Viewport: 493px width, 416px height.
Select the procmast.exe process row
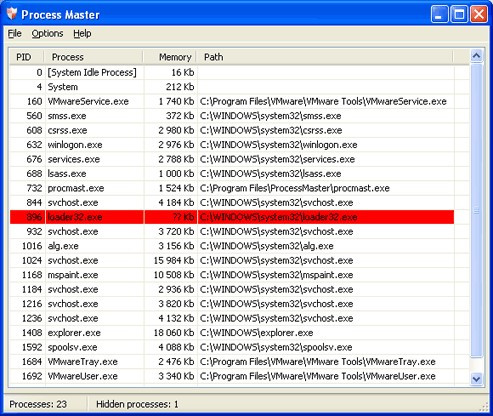click(x=232, y=188)
